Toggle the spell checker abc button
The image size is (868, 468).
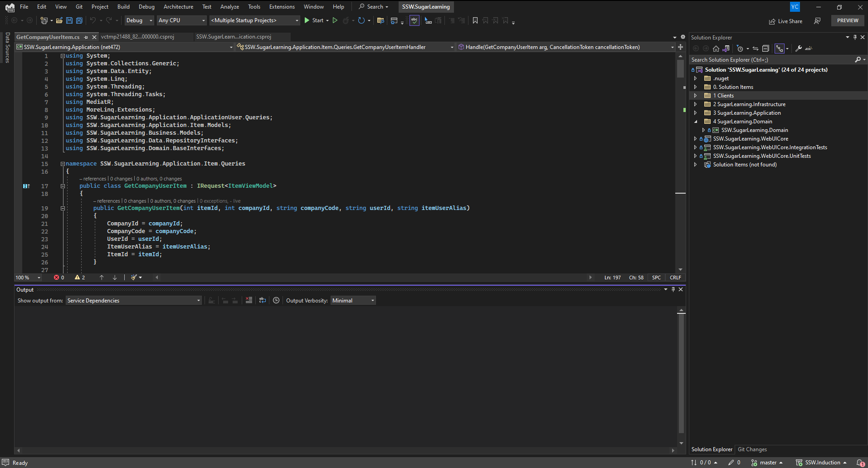point(414,20)
